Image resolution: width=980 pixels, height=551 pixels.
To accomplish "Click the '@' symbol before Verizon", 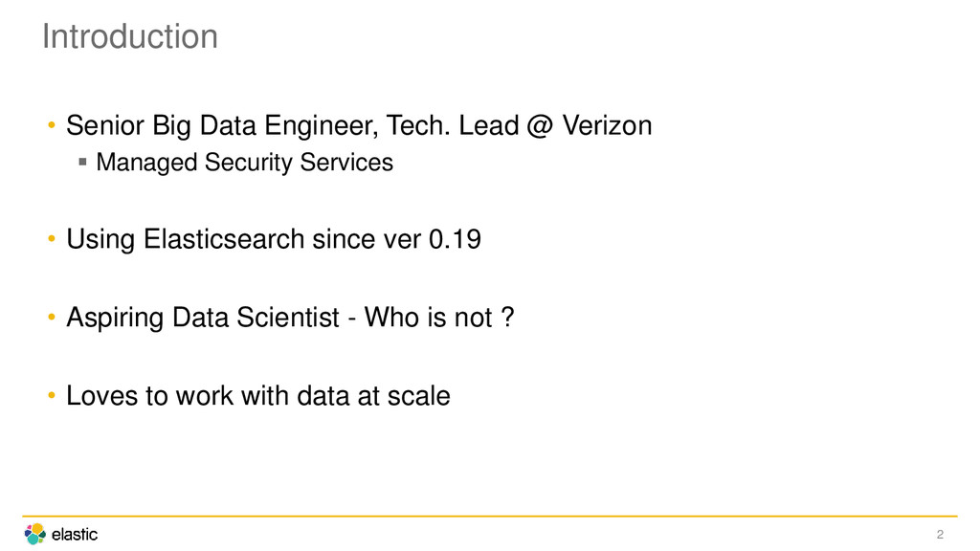I will click(540, 126).
